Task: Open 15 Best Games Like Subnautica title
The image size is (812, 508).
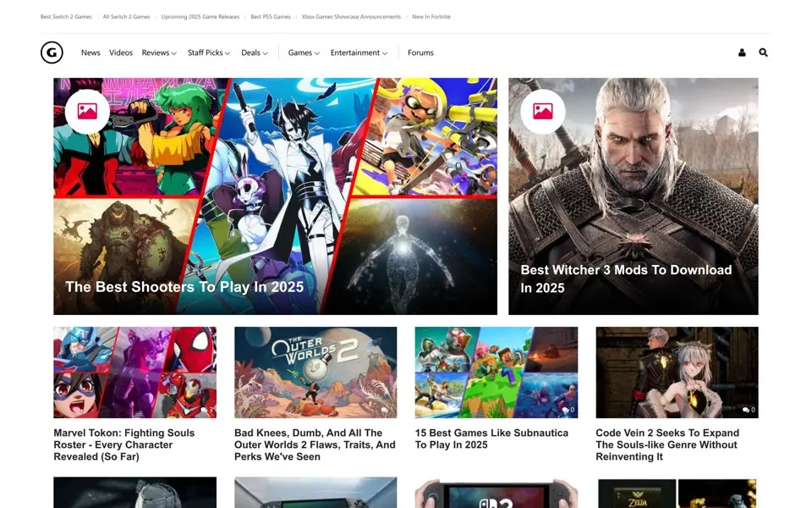Action: (491, 439)
